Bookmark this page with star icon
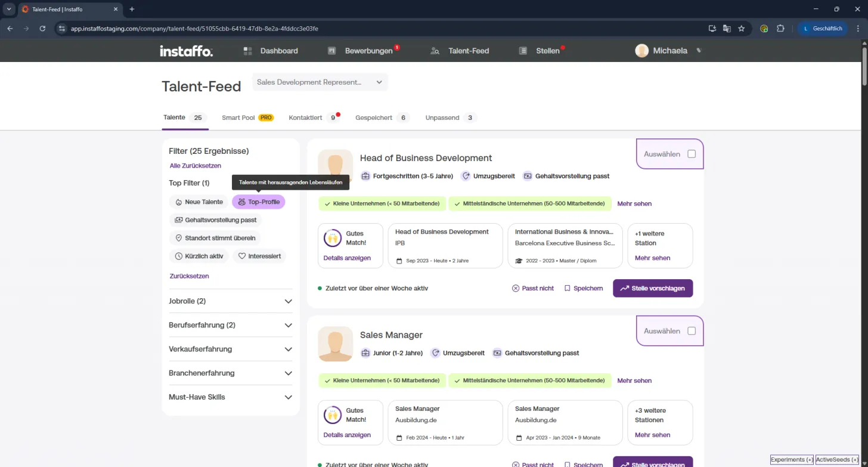The width and height of the screenshot is (868, 467). pos(742,28)
